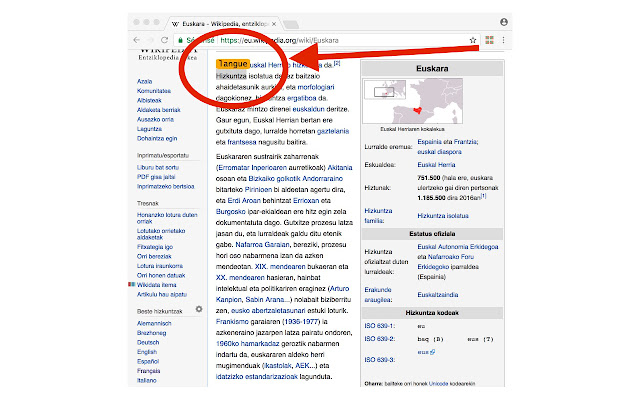This screenshot has height=400, width=640.
Task: Open Inprimatzeko bertsioa
Action: coord(165,186)
